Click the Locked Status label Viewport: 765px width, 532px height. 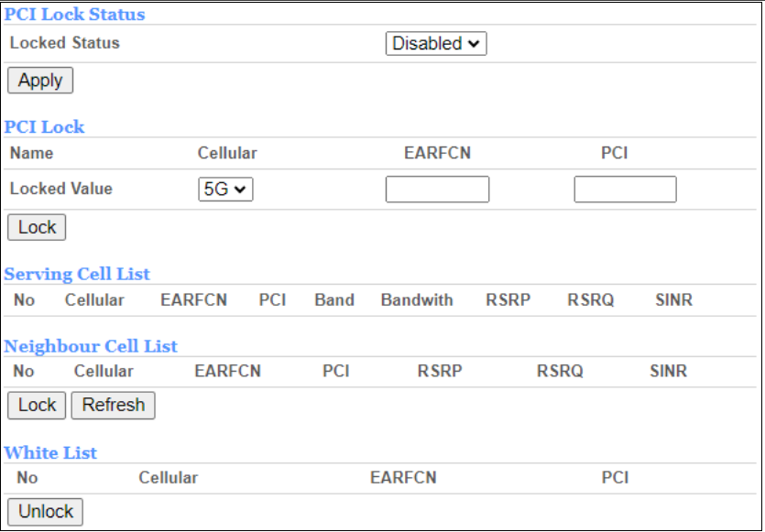[64, 42]
